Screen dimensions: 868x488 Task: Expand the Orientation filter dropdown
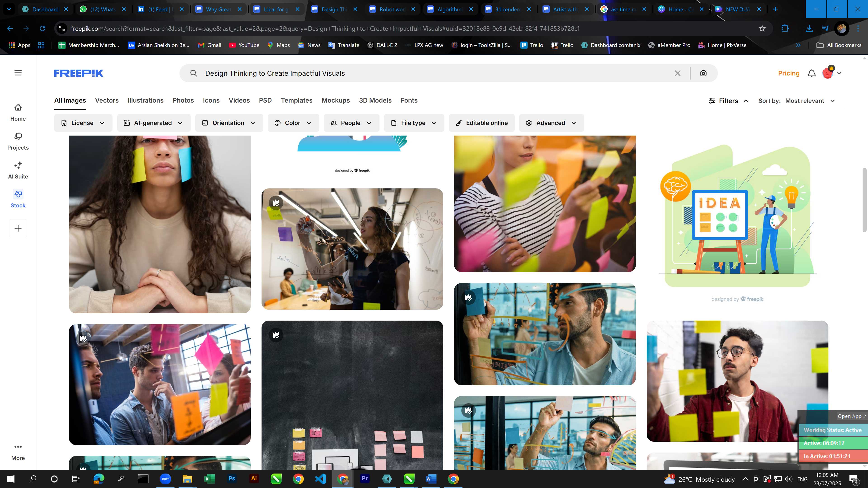tap(229, 123)
